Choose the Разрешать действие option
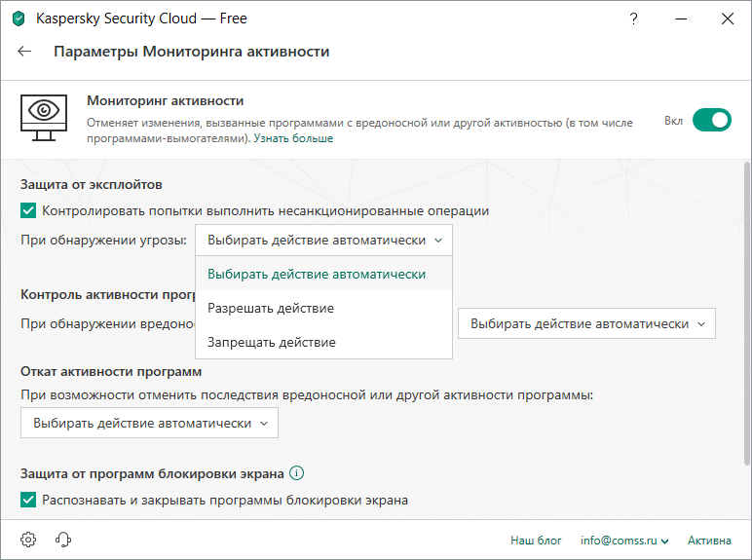The width and height of the screenshot is (752, 560). (x=323, y=308)
